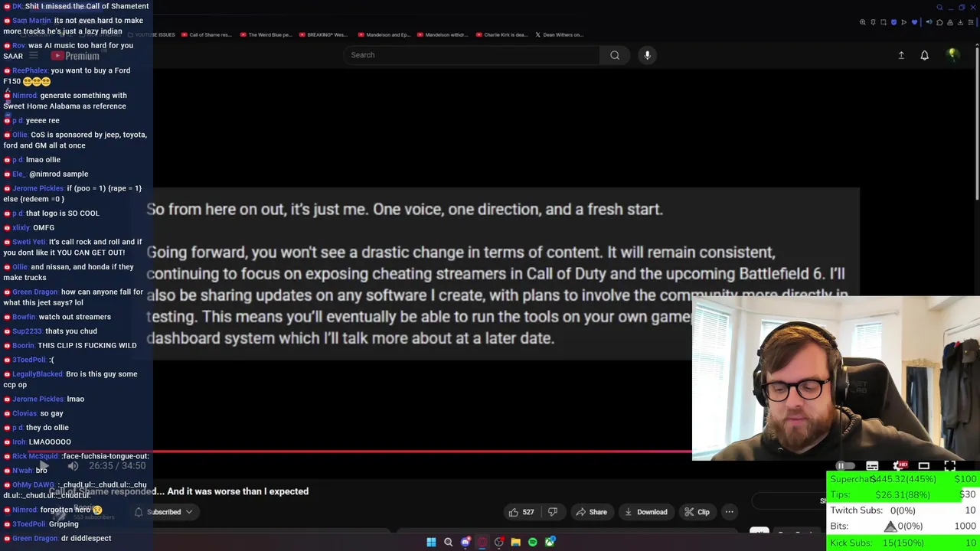Click the YouTube Premium logo

click(75, 56)
